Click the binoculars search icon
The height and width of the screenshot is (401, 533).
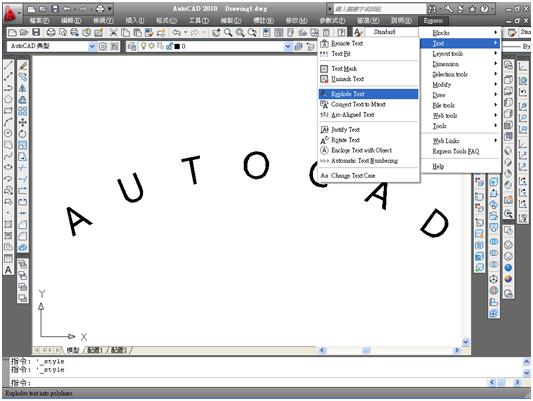point(432,9)
